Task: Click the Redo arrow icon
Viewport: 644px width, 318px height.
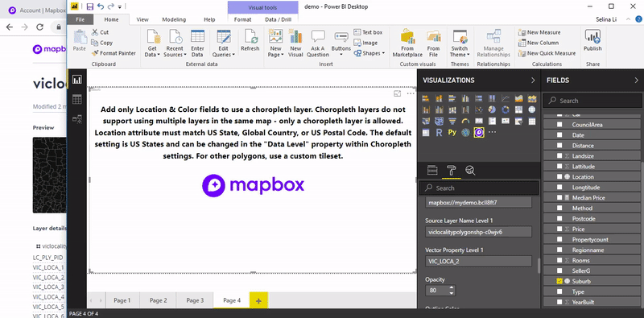Action: [111, 6]
